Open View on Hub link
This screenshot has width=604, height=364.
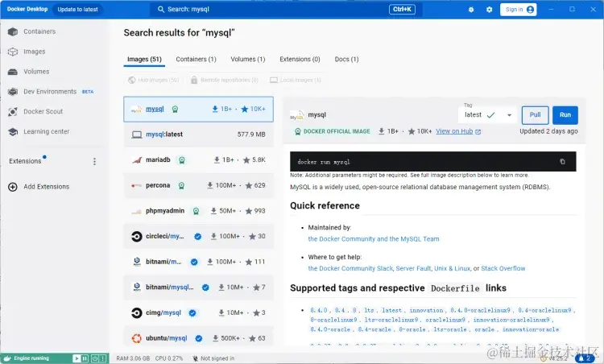coord(458,131)
